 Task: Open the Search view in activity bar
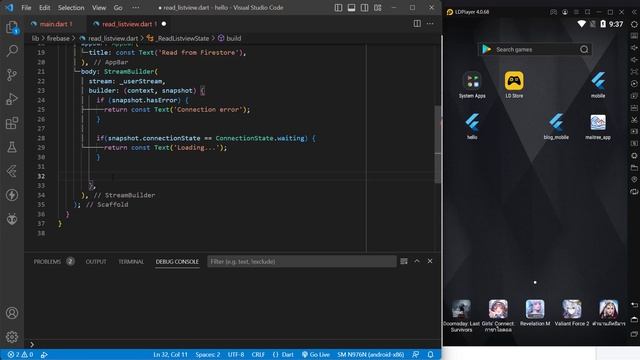[12, 51]
